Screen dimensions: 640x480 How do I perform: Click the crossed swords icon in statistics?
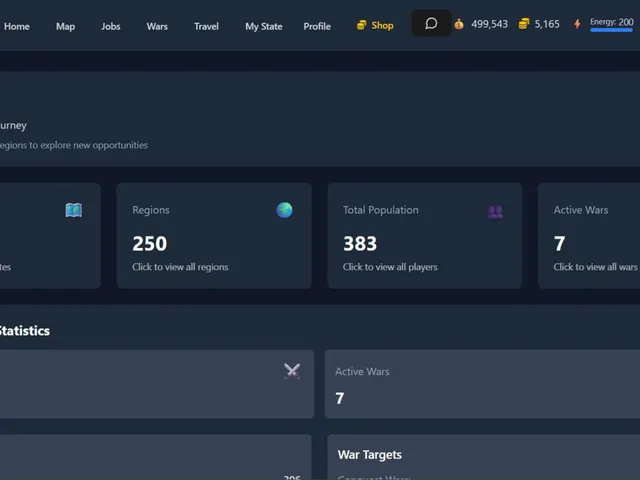pyautogui.click(x=292, y=371)
